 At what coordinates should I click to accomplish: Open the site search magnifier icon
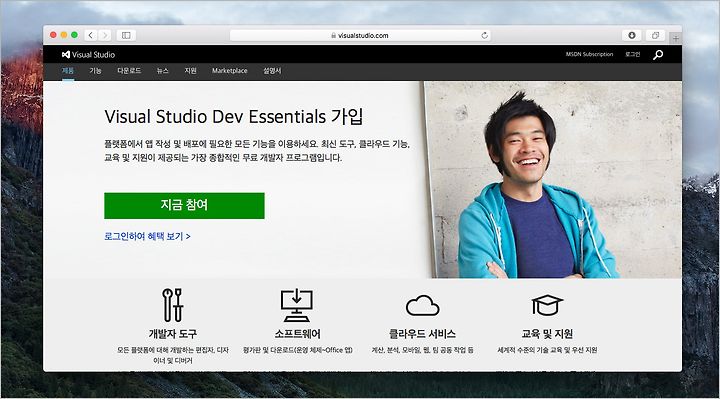point(658,55)
